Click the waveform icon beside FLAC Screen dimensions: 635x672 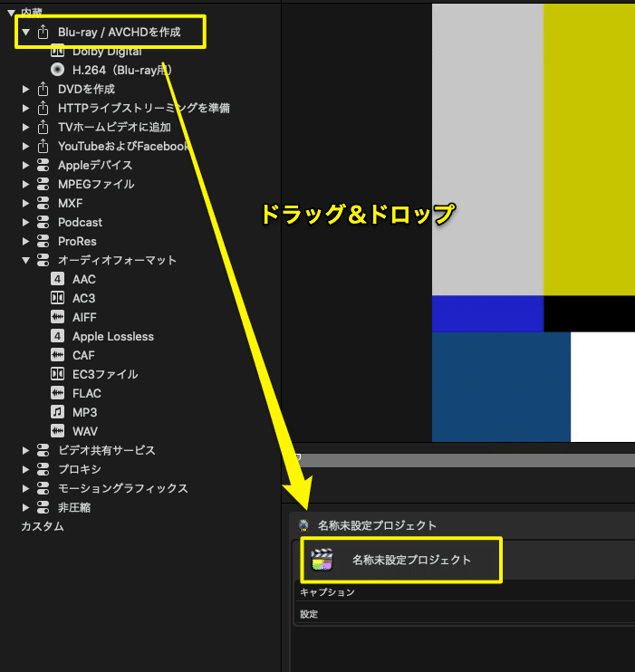click(x=57, y=393)
